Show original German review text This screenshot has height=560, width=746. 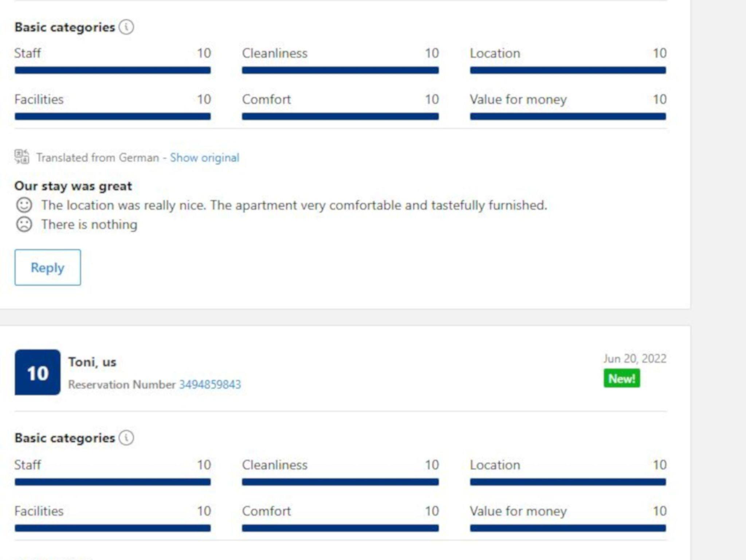(204, 158)
